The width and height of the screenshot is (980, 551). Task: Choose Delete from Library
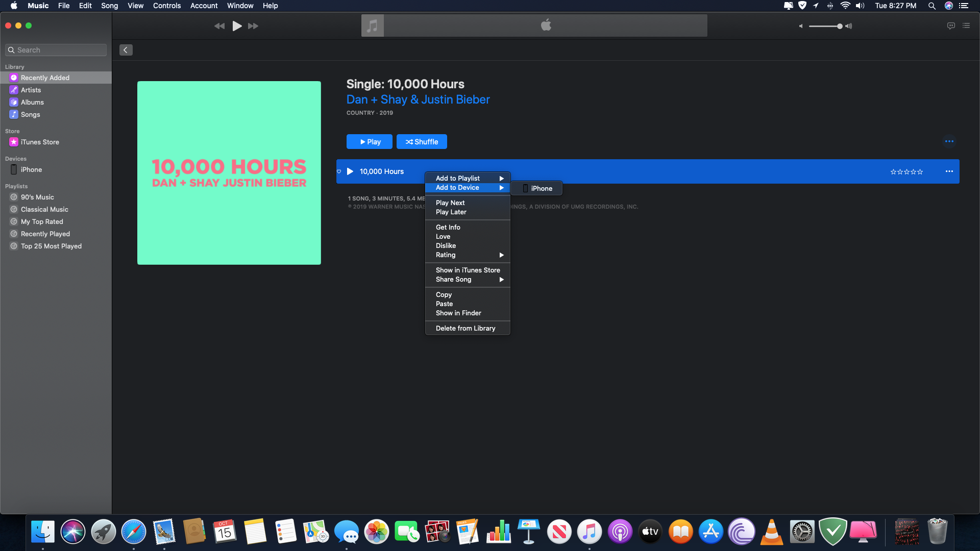pyautogui.click(x=468, y=328)
